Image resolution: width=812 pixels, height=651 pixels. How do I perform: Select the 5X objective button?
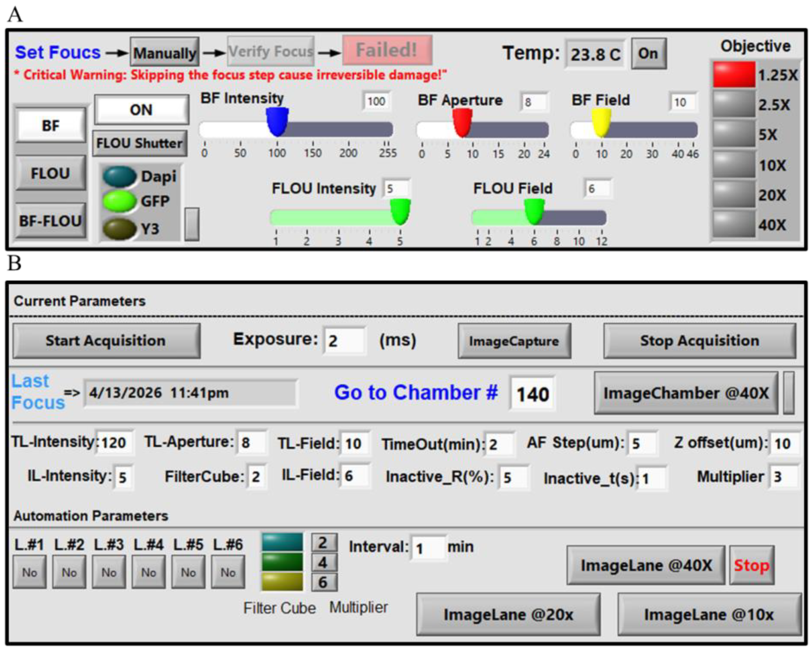click(734, 134)
